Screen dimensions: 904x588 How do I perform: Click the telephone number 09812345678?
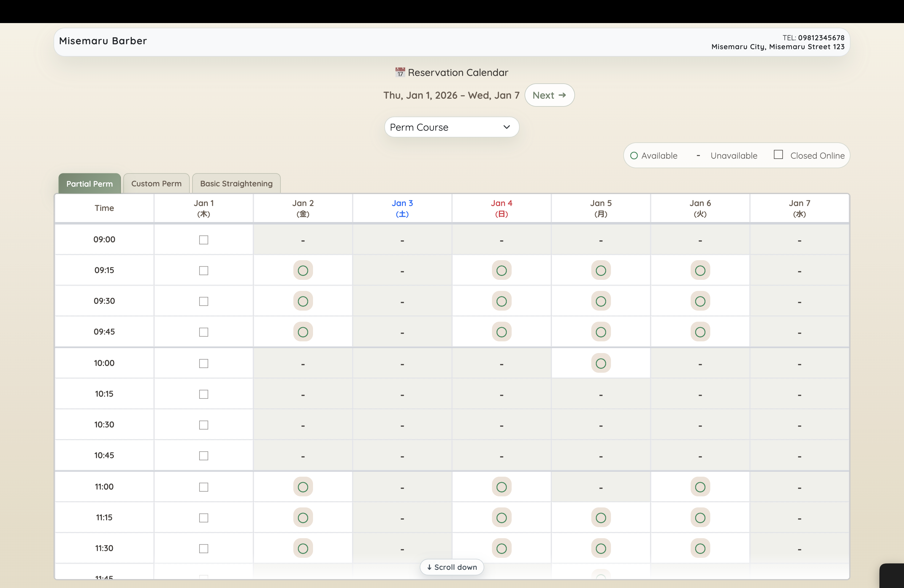click(821, 38)
